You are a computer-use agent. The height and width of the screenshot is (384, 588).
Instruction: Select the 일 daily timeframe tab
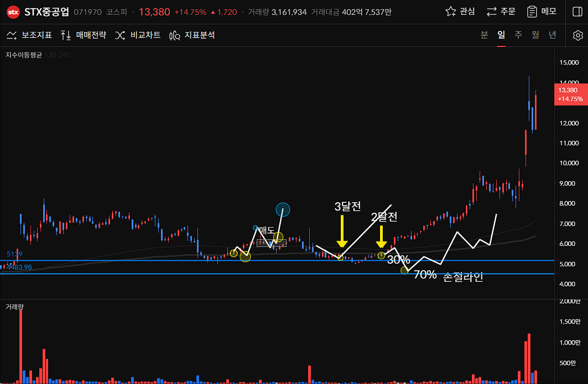click(501, 35)
